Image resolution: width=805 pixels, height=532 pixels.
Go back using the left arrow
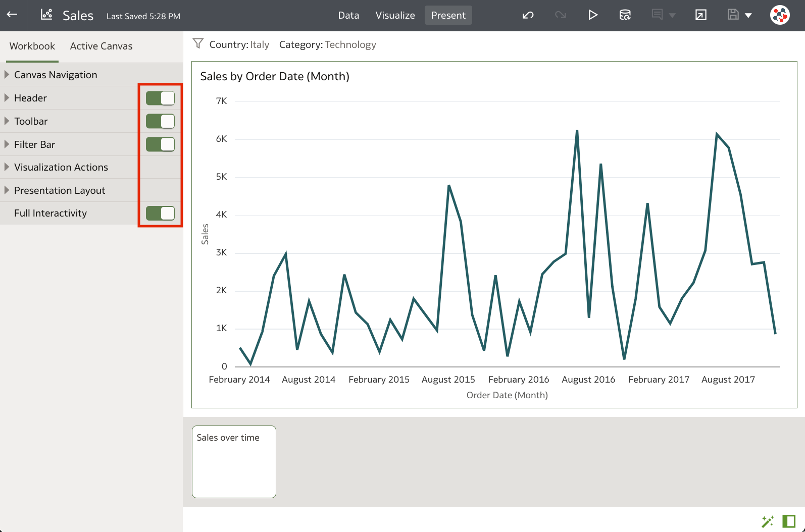(12, 15)
